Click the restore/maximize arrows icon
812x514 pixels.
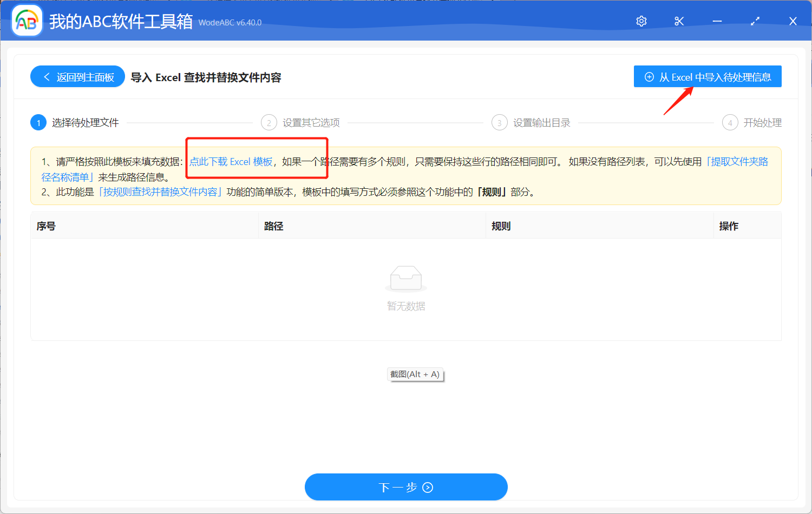tap(755, 21)
